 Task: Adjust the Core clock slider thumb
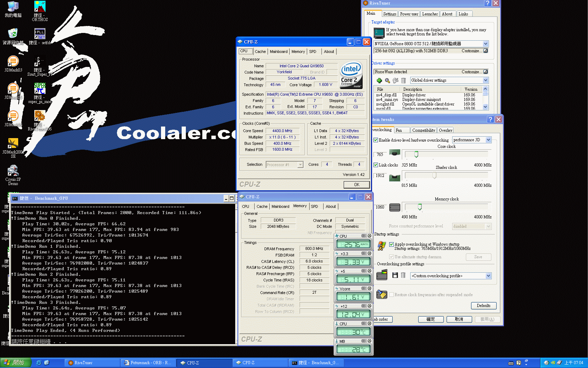416,154
